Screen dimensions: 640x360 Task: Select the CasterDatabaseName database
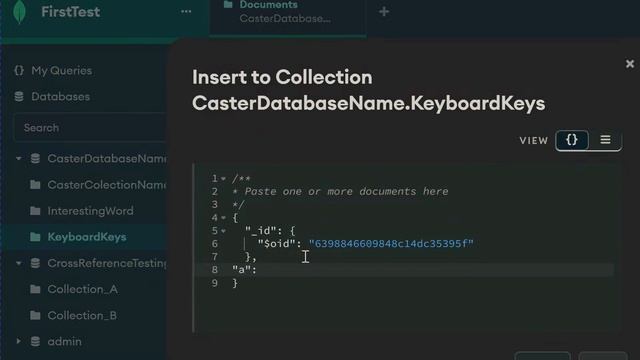107,158
